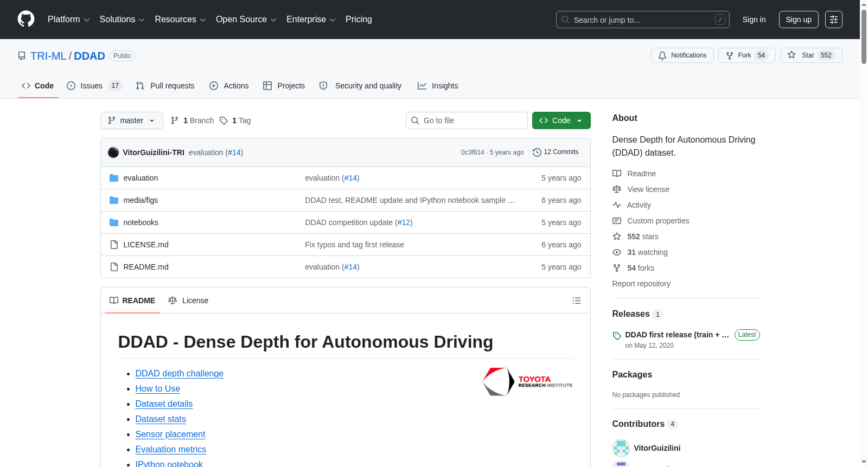Click the Custom properties icon
868x467 pixels.
pos(617,221)
